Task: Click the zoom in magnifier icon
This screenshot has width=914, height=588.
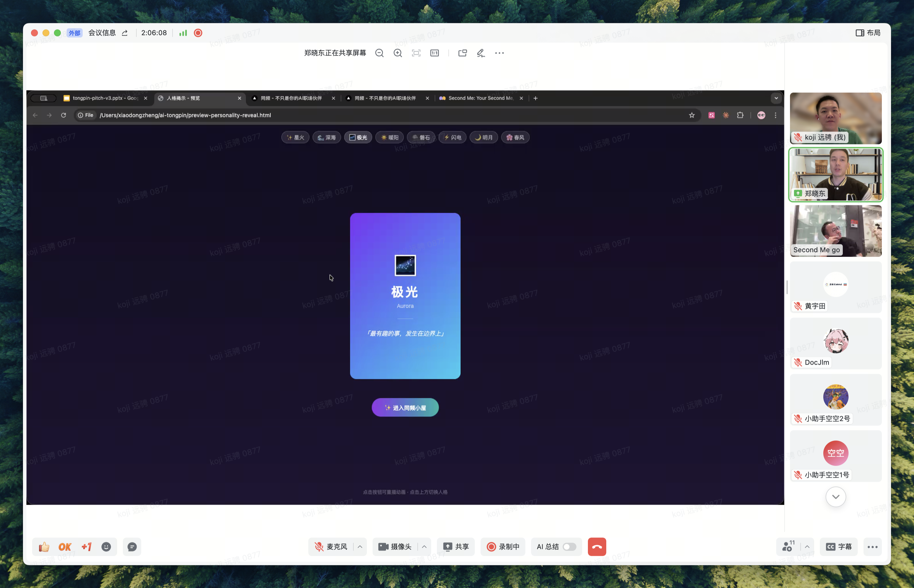Action: 398,53
